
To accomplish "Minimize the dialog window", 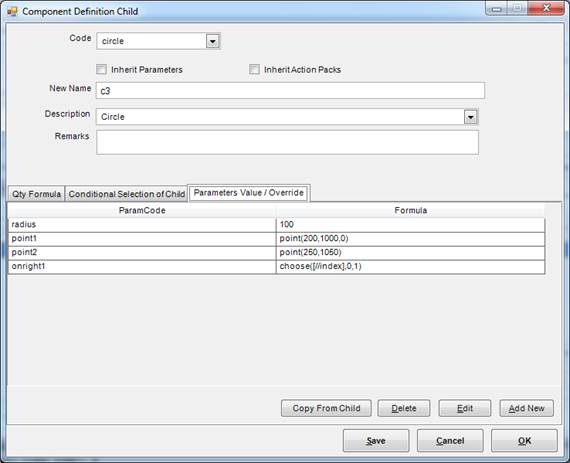I will (497, 8).
